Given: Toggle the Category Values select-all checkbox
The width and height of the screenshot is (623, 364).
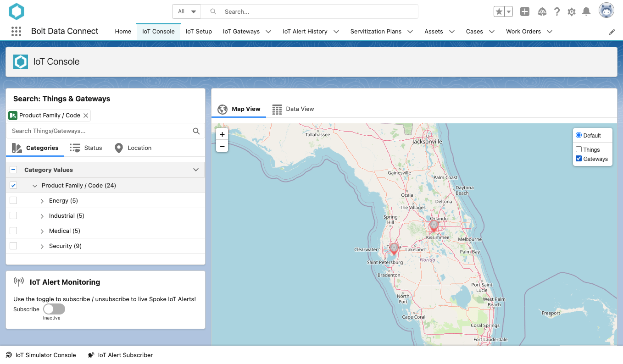Looking at the screenshot, I should pos(13,170).
